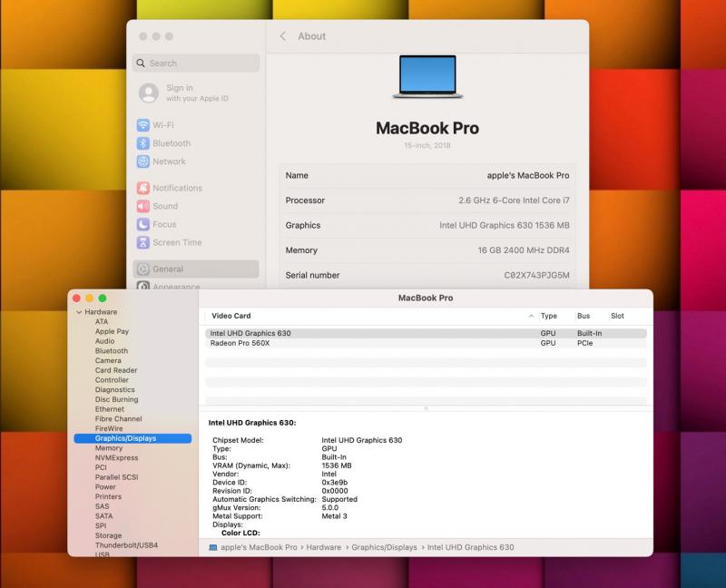Select Diagnostics in the Hardware list
Viewport: 726px width, 588px height.
[115, 390]
